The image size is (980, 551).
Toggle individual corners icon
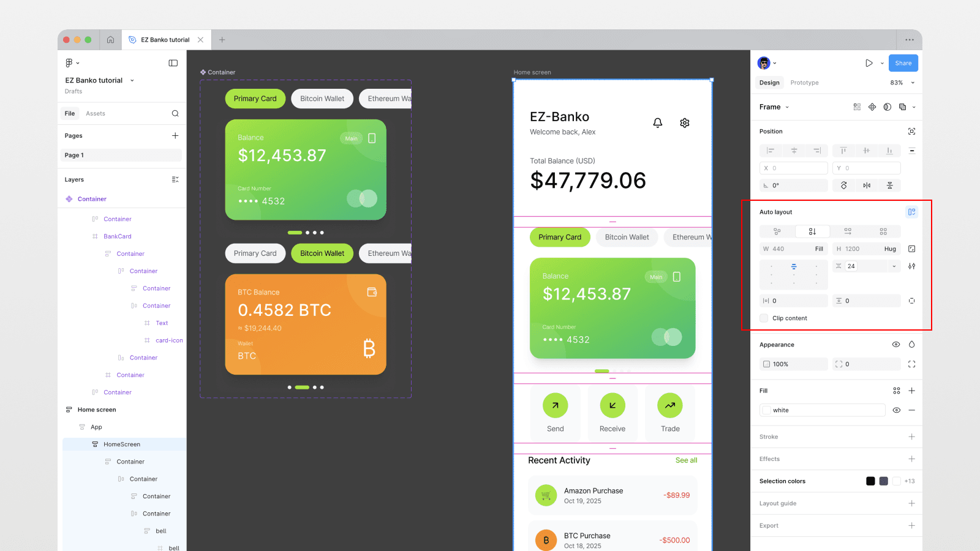pos(912,364)
